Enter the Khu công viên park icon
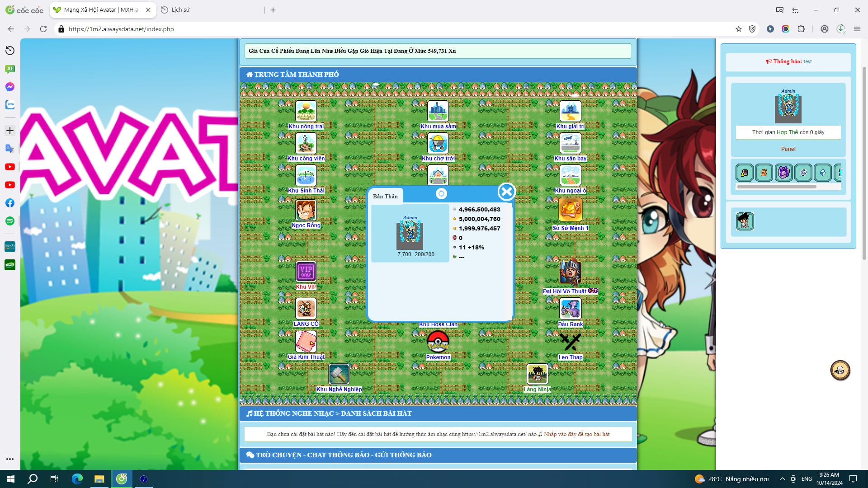Viewport: 868px width, 488px height. (306, 143)
